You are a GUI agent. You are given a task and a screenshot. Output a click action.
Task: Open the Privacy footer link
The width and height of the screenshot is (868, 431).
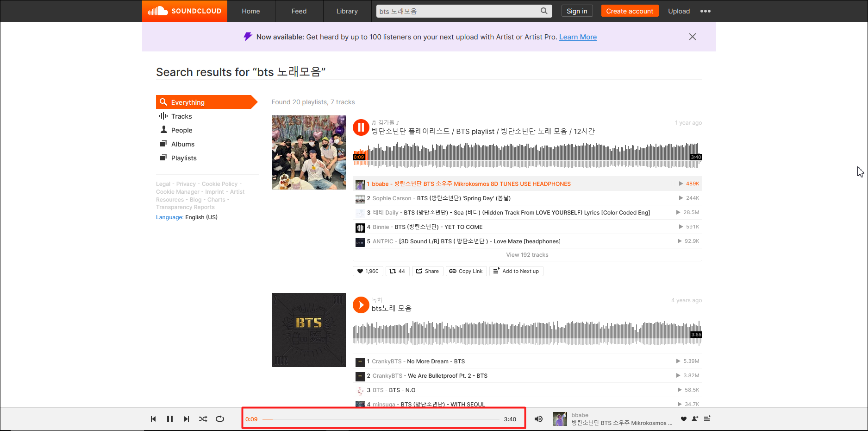pyautogui.click(x=186, y=184)
